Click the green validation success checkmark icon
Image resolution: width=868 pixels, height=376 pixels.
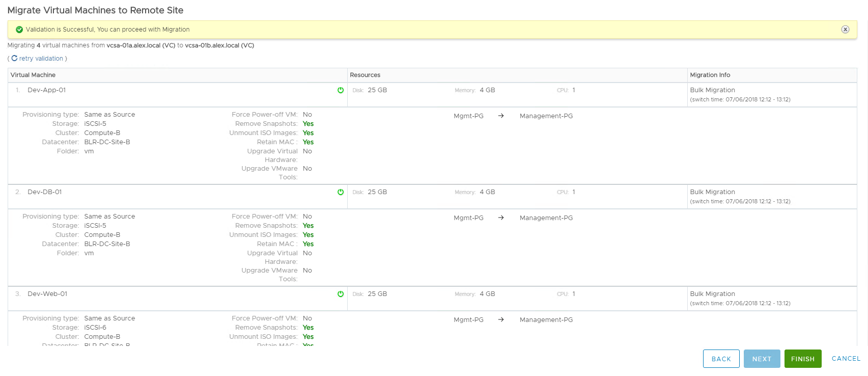(19, 30)
